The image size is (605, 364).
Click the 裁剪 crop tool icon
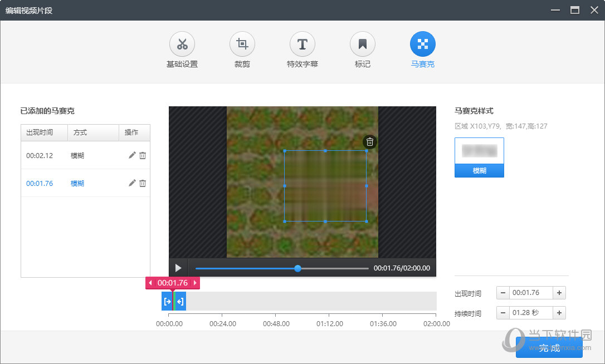coord(242,43)
